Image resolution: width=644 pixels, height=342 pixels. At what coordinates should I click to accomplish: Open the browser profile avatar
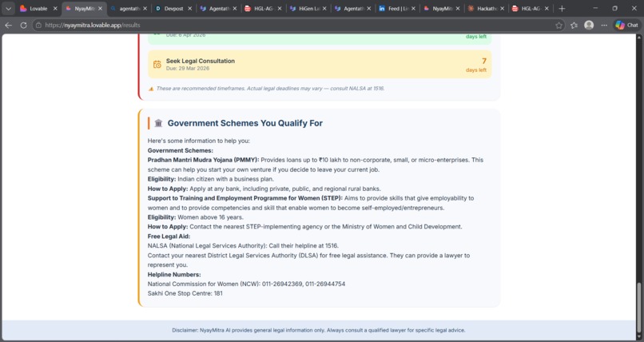[x=589, y=26]
